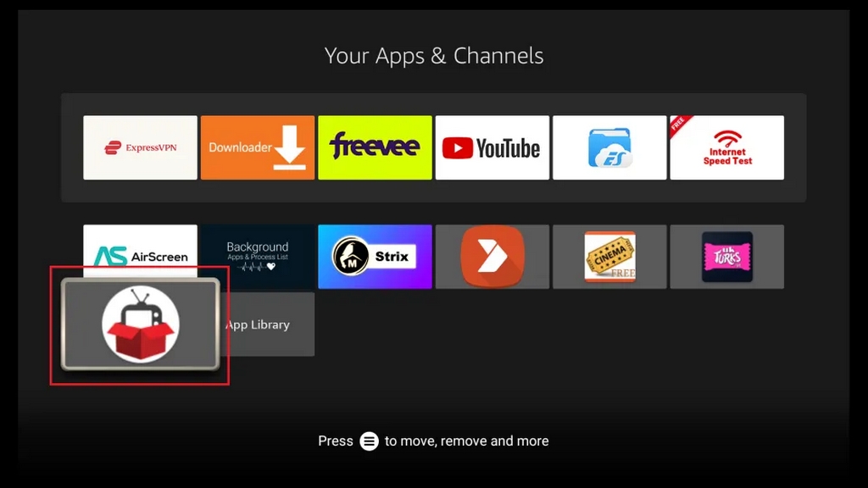Click the "Your Apps & Channels" heading
The image size is (868, 488).
(x=434, y=56)
